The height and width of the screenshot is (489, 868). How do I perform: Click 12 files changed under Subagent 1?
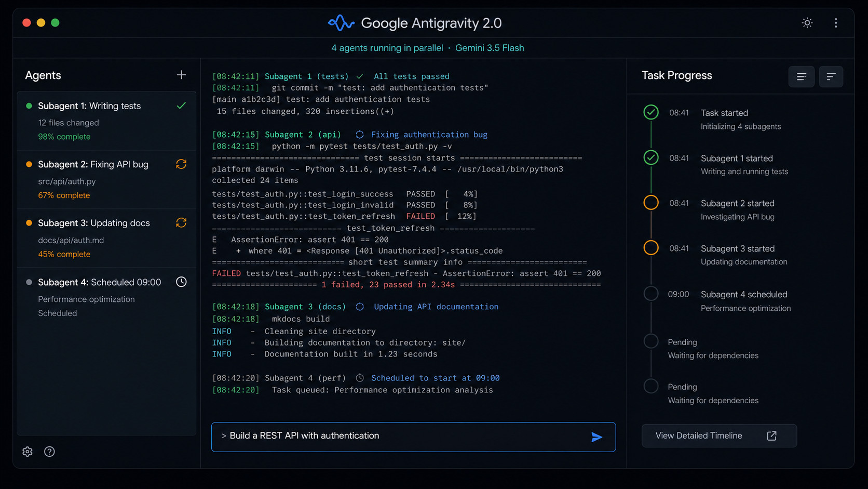(x=69, y=123)
